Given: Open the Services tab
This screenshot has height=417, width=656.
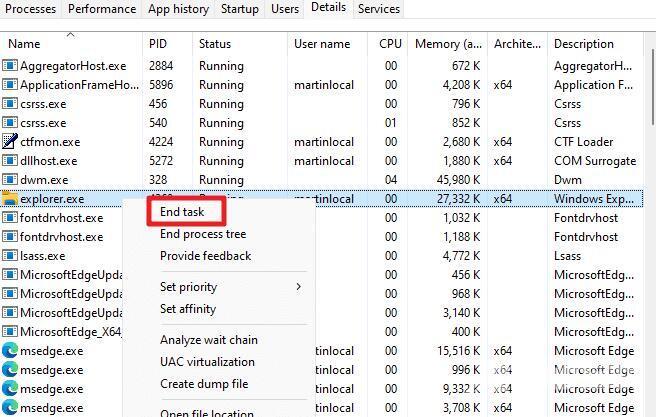Looking at the screenshot, I should click(x=379, y=9).
